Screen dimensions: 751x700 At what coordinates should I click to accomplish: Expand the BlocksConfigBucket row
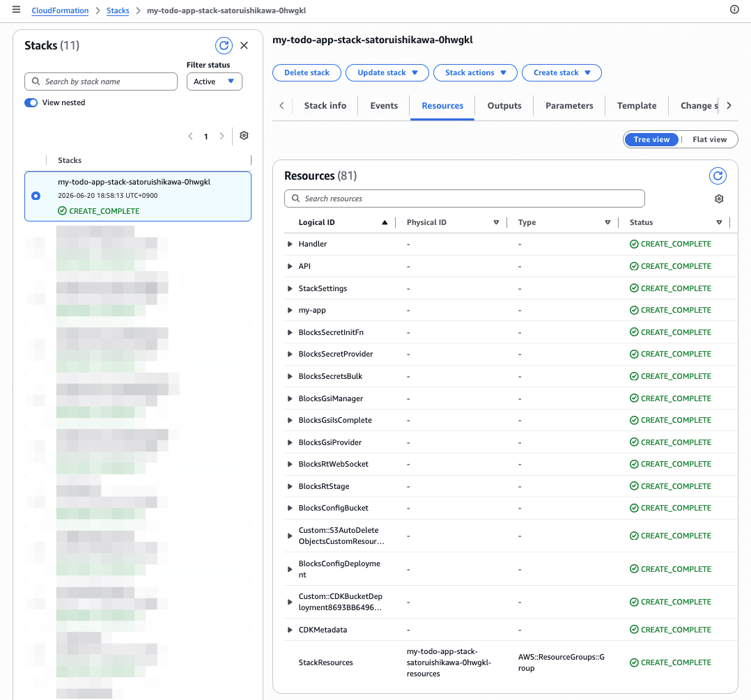tap(290, 508)
